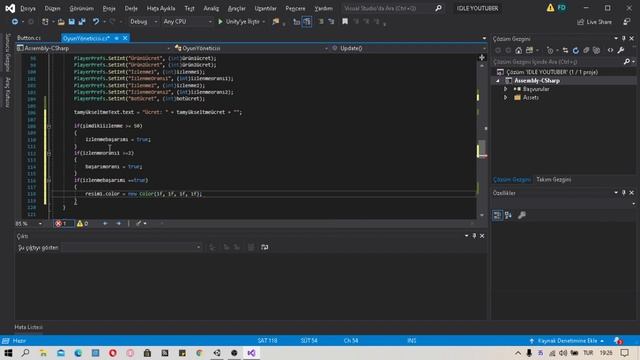Open the Debug configuration dropdown
The width and height of the screenshot is (640, 360).
tap(143, 22)
